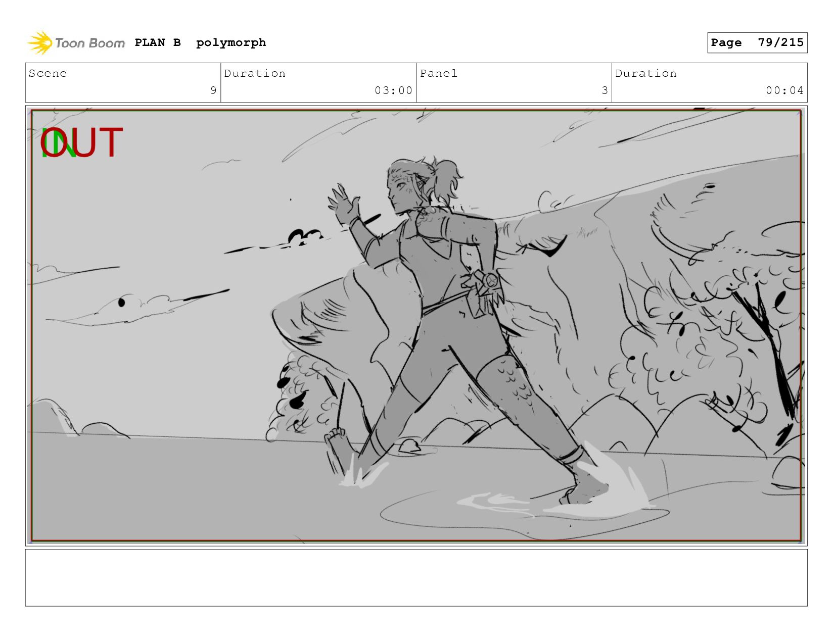Image resolution: width=834 pixels, height=644 pixels.
Task: Select the panel number value '3'
Action: [x=605, y=90]
